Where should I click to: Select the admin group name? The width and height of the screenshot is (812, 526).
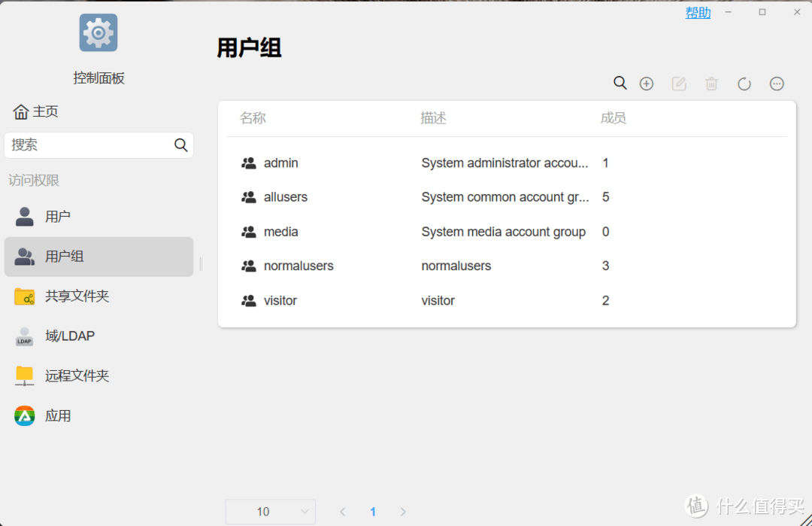(280, 163)
